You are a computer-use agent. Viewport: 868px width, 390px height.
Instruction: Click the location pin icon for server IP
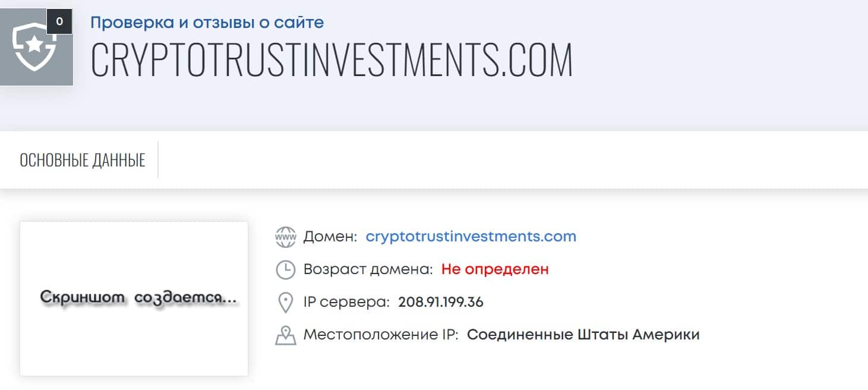[x=286, y=302]
